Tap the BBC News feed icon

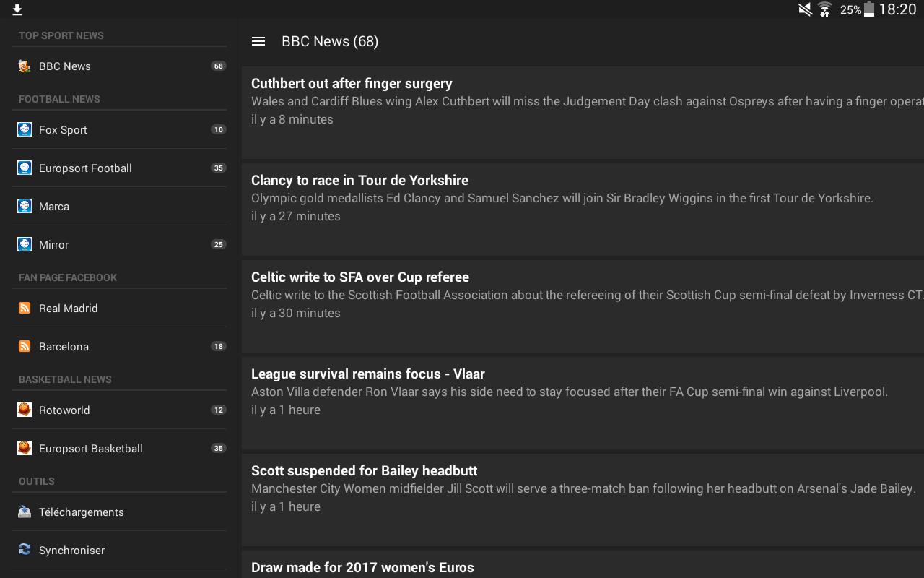pyautogui.click(x=25, y=66)
